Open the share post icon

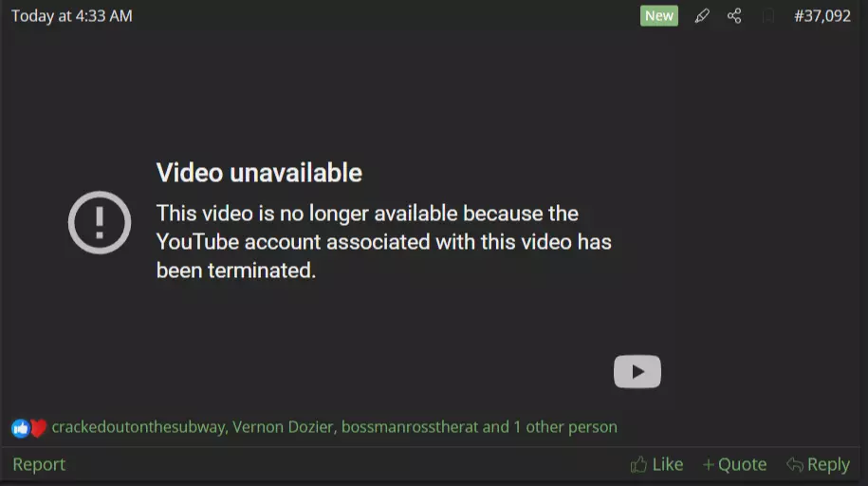[734, 16]
